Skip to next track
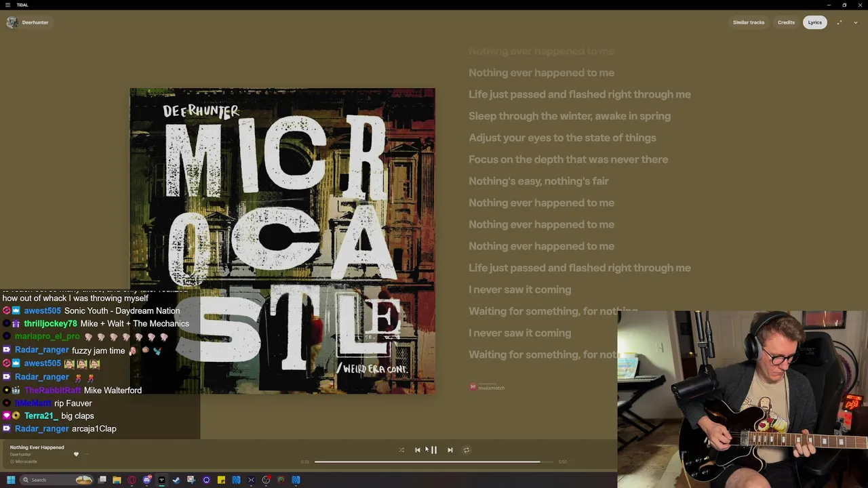 click(450, 450)
